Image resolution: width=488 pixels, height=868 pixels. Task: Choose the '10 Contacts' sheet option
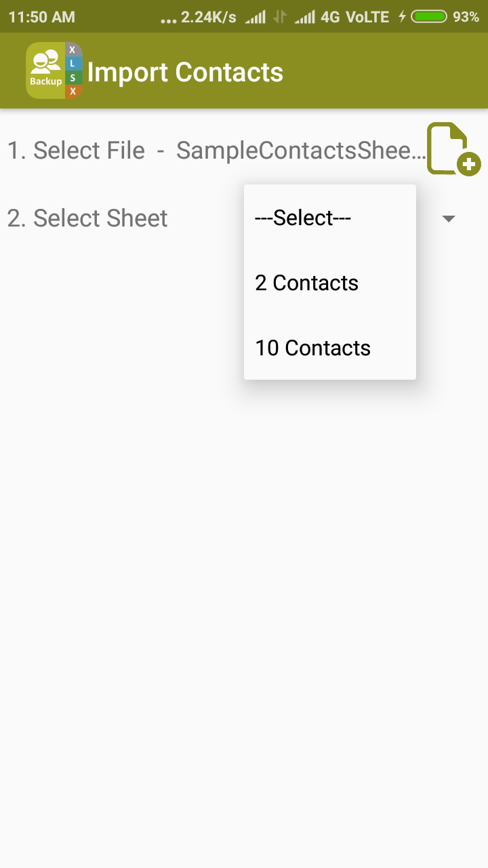pyautogui.click(x=330, y=348)
